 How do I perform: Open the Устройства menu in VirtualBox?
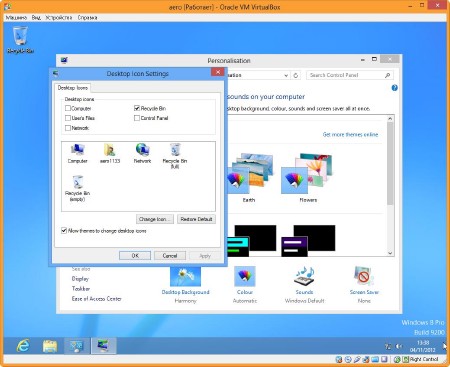[59, 17]
